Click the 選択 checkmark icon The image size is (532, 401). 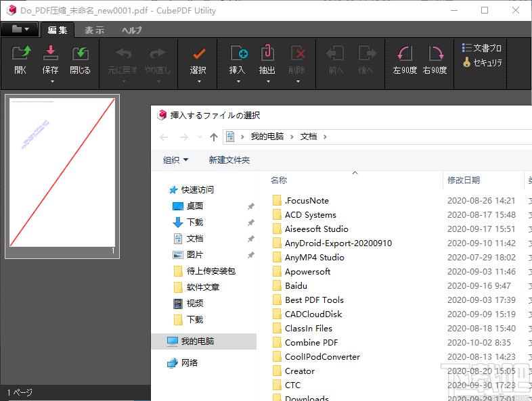tap(198, 53)
